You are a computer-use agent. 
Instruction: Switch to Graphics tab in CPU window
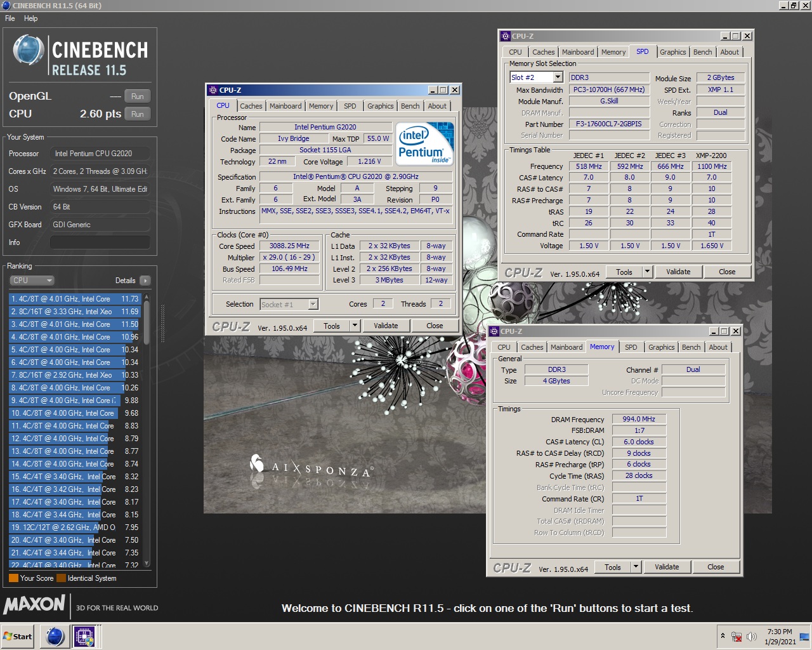pos(381,106)
